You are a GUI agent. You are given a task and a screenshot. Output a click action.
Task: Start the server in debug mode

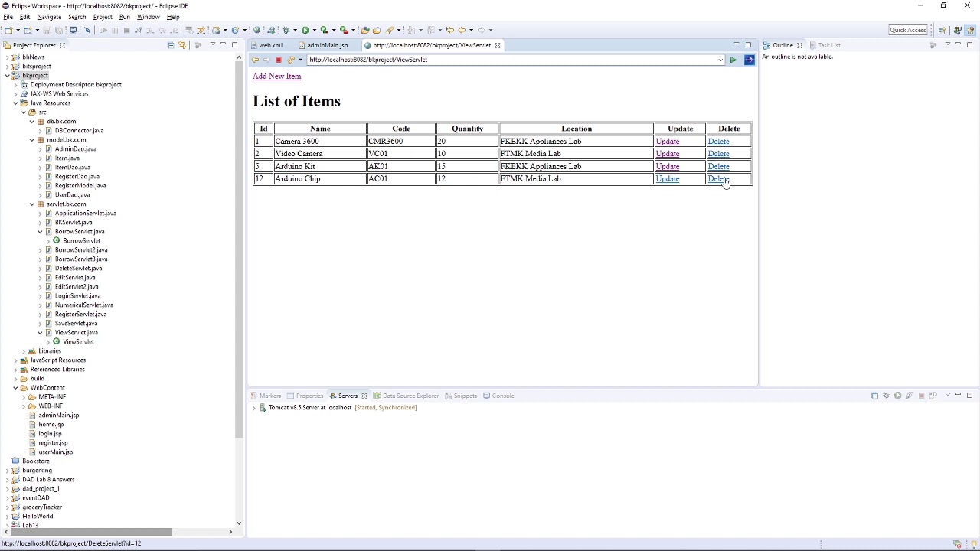(x=887, y=396)
